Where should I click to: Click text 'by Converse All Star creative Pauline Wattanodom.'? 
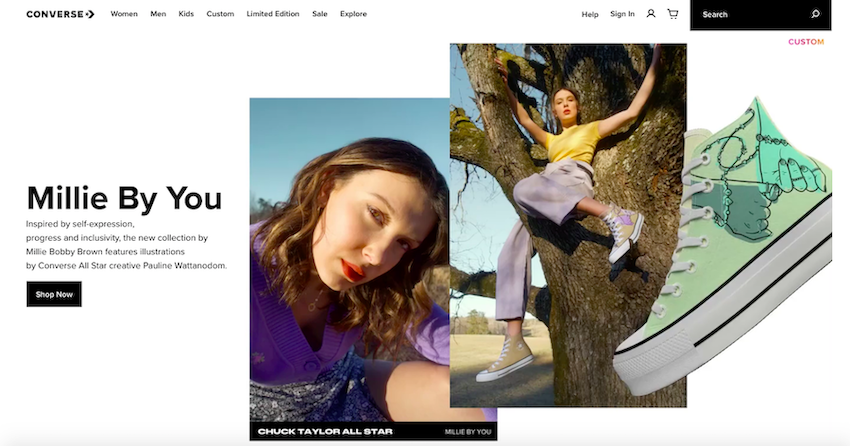click(x=126, y=266)
